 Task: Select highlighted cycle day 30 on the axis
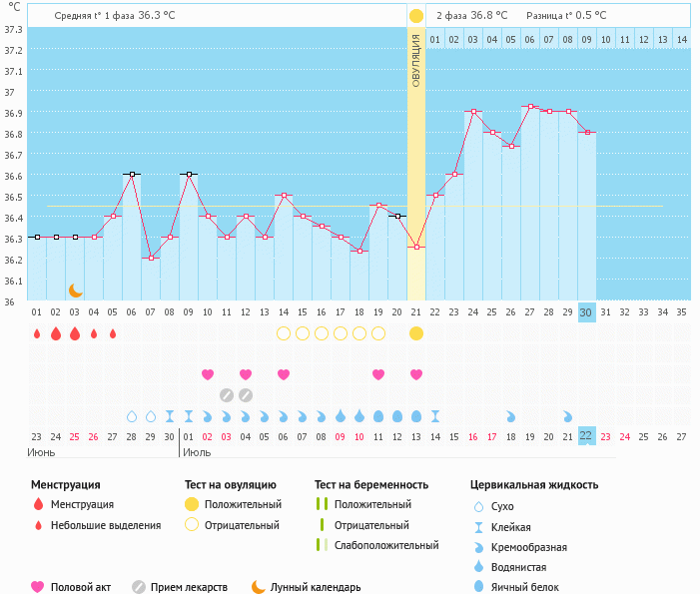(586, 311)
